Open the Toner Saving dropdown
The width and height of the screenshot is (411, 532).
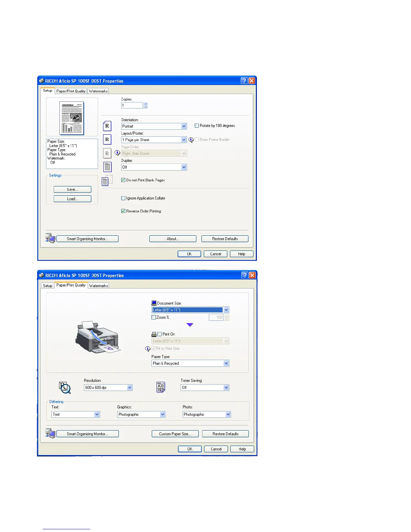point(205,388)
